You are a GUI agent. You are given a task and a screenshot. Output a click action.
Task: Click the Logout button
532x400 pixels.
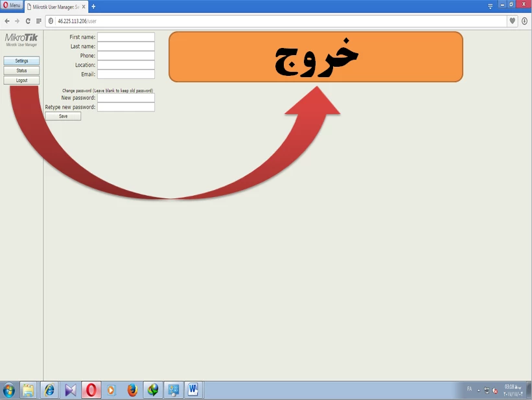point(21,80)
